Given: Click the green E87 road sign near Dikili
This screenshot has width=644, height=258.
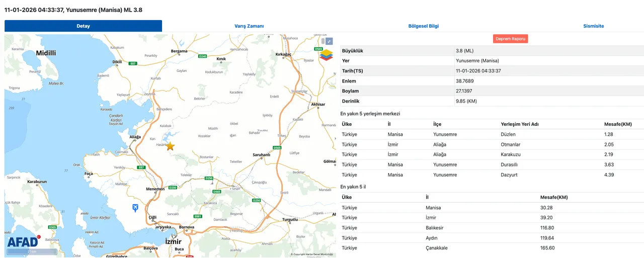Looking at the screenshot, I should click(x=133, y=63).
